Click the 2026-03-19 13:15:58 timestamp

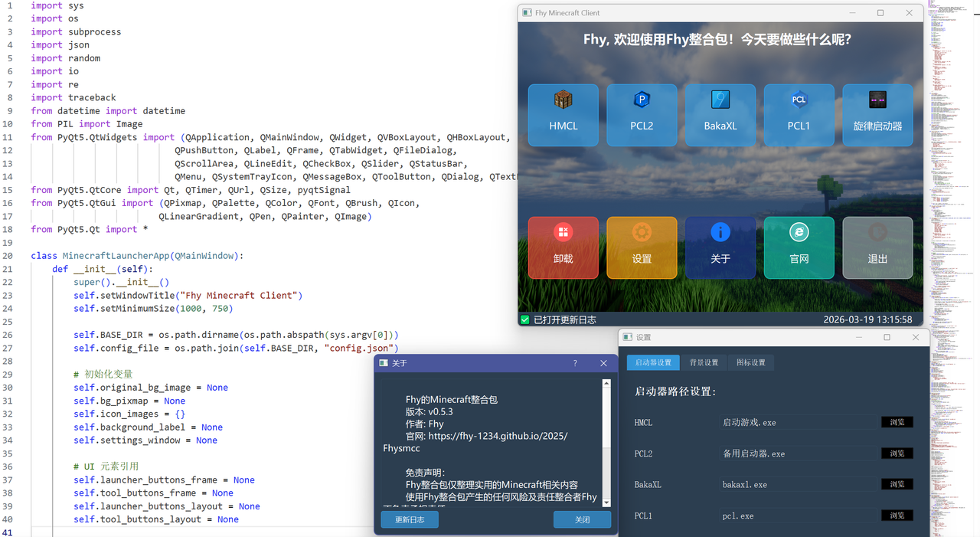867,319
